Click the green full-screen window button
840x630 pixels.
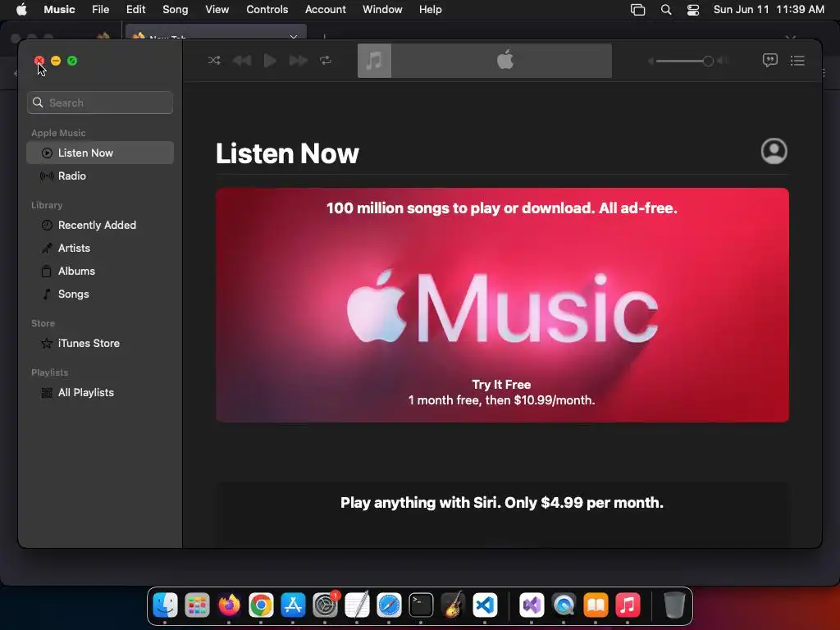(x=72, y=61)
